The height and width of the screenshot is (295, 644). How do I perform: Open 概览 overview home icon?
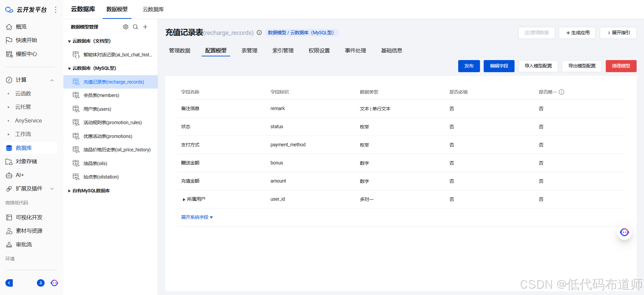click(x=9, y=27)
